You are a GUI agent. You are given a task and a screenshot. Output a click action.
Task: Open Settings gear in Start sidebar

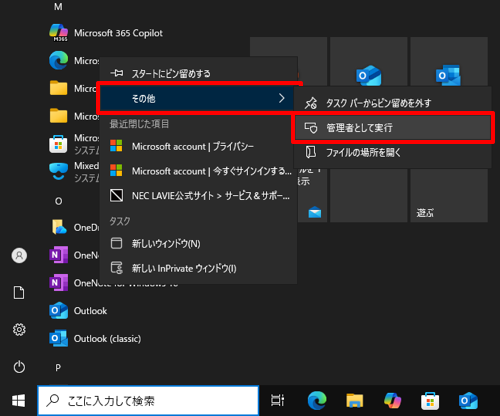pos(19,330)
